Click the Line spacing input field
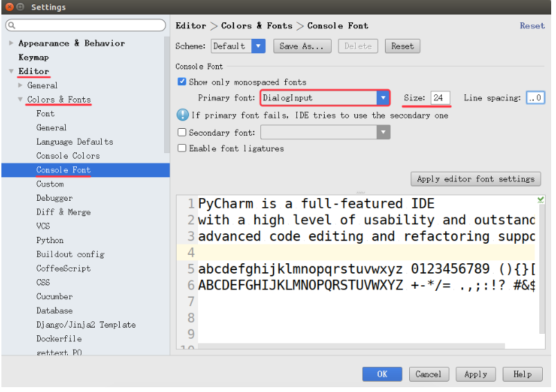 (535, 98)
